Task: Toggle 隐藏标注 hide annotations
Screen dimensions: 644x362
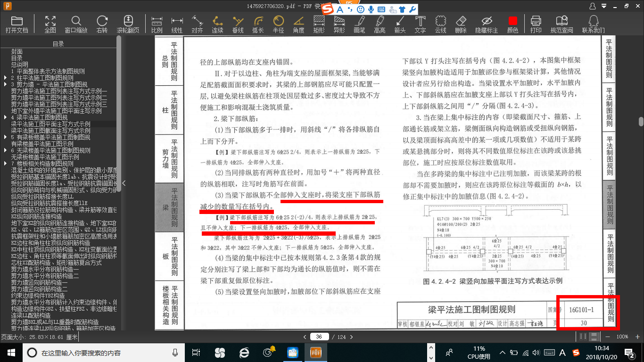Action: [x=487, y=24]
